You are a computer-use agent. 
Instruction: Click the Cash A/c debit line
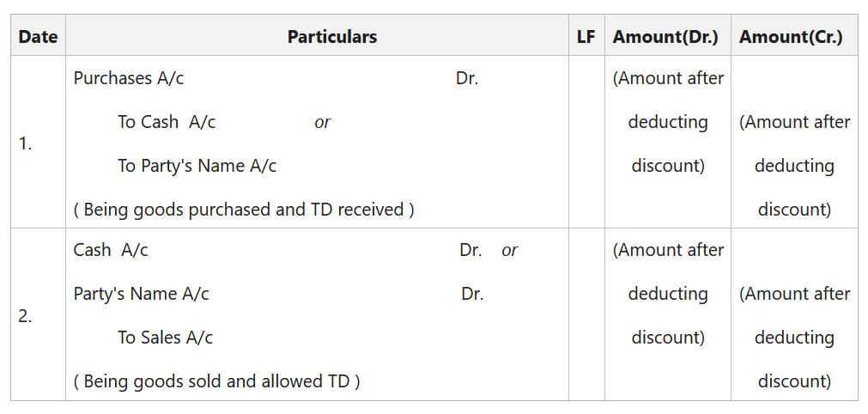coord(111,250)
